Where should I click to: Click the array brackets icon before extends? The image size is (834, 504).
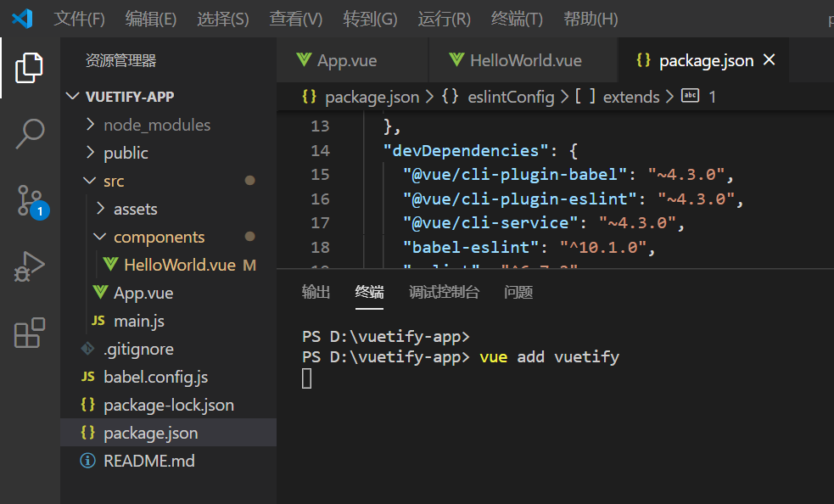click(585, 97)
